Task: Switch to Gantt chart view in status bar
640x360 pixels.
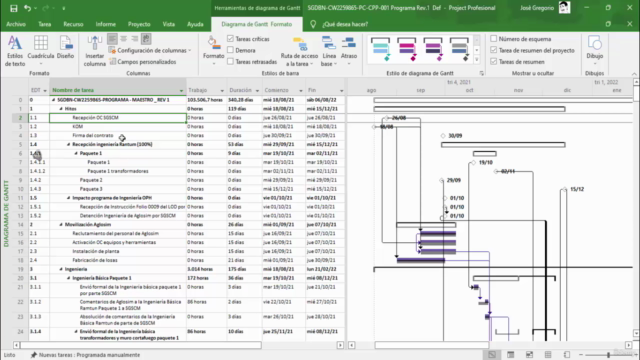Action: coord(492,355)
